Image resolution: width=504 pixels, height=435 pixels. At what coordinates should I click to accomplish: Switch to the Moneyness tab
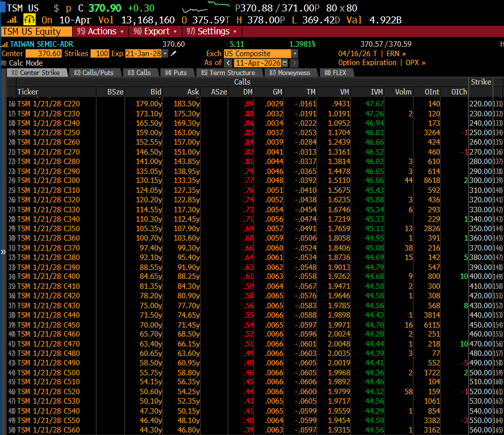pos(290,73)
